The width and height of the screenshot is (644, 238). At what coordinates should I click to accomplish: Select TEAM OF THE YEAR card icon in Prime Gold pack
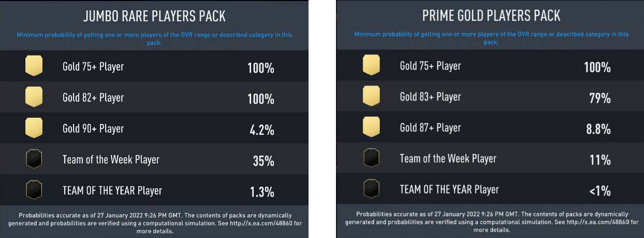coord(371,189)
